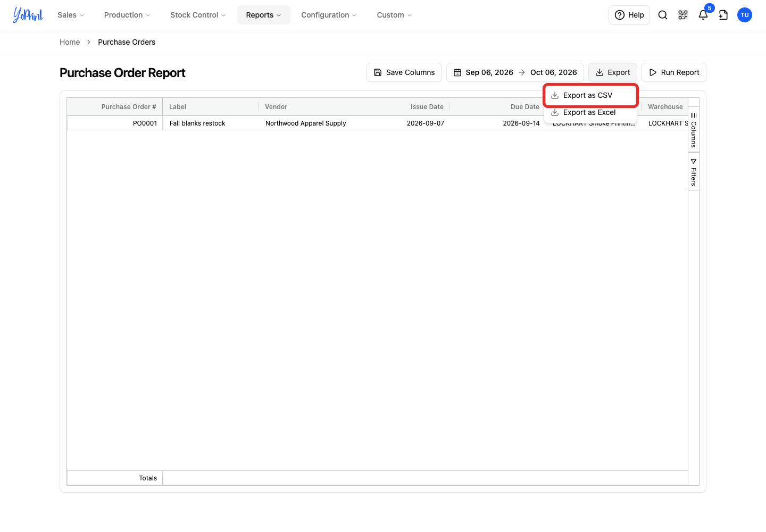Viewport: 766px width, 532px height.
Task: Expand the Custom menu
Action: (394, 15)
